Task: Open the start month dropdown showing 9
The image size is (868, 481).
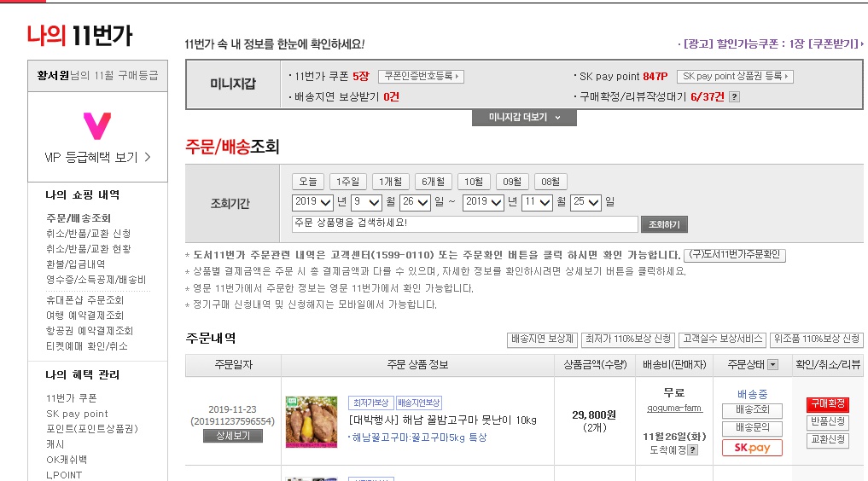Action: coord(367,202)
